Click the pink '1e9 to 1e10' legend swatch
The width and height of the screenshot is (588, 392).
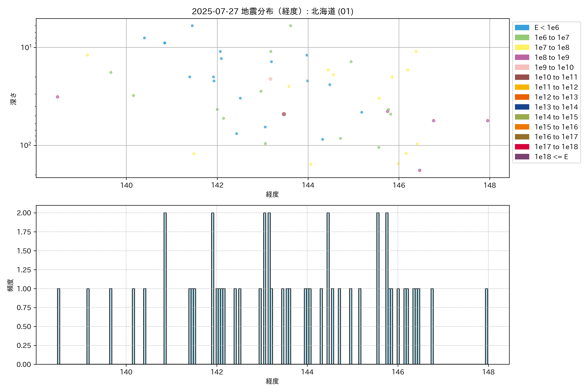pyautogui.click(x=522, y=67)
